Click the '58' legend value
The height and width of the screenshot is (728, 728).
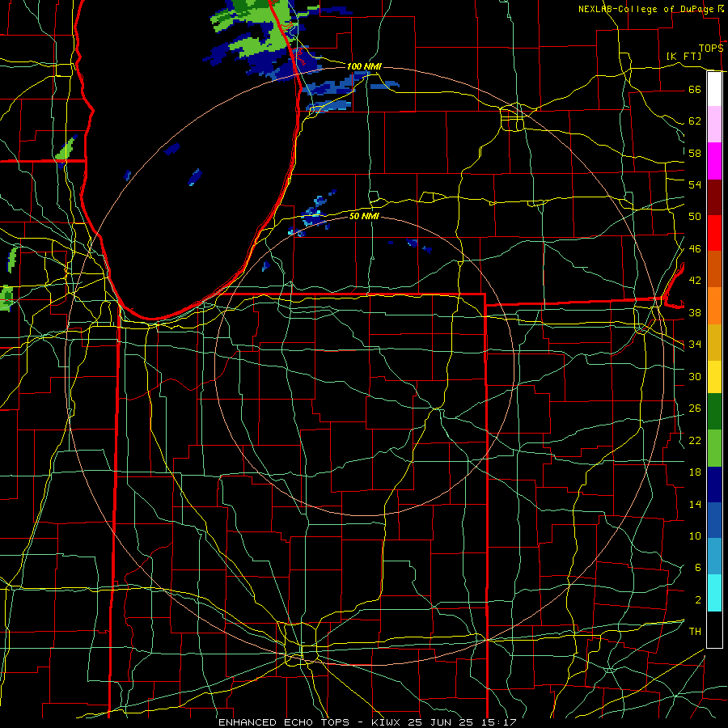coord(695,153)
